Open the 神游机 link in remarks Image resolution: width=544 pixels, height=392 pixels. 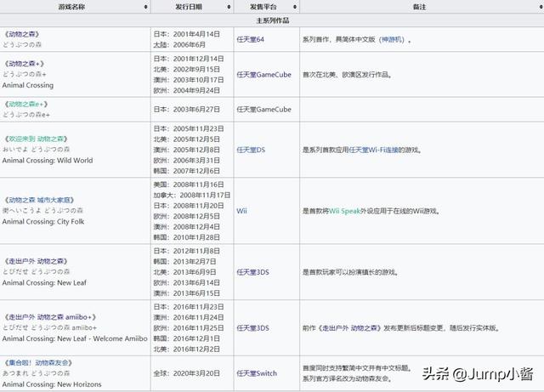pos(392,40)
